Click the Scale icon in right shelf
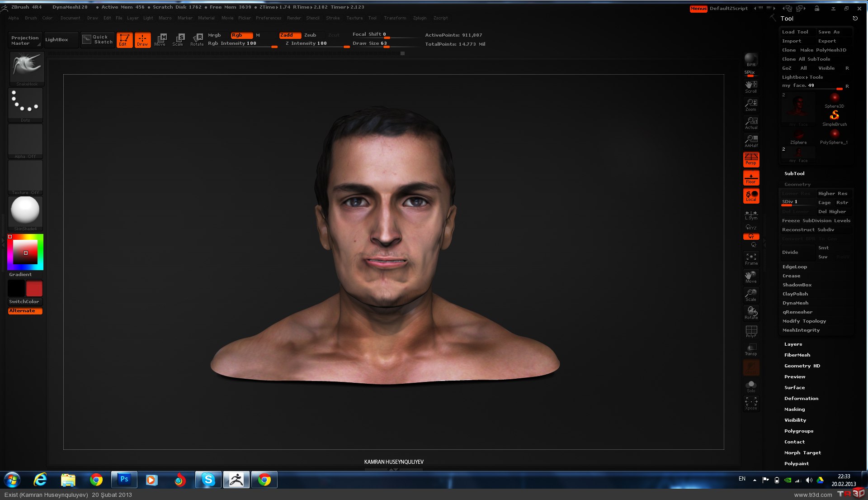Screen dimensions: 868x500 point(751,295)
